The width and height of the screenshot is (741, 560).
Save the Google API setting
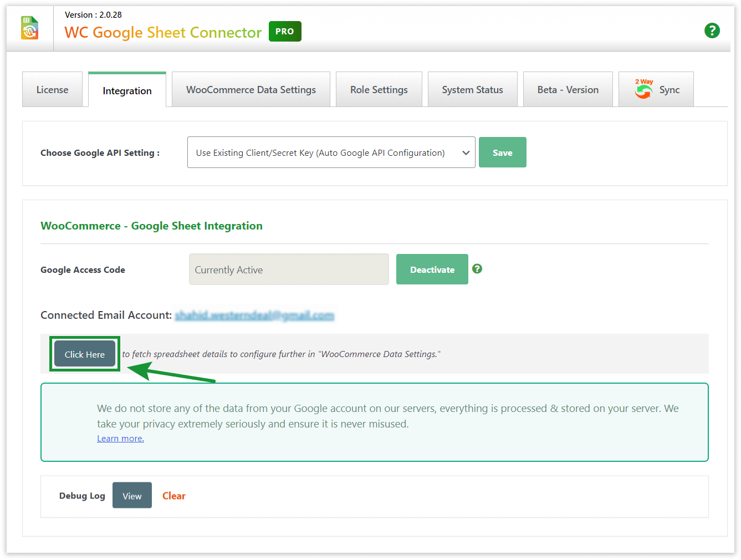click(x=502, y=152)
